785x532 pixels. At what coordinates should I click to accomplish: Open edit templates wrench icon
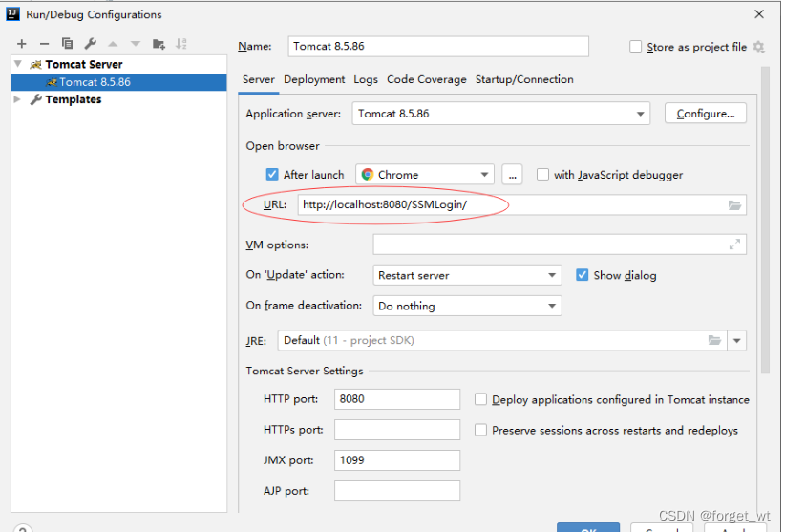click(90, 44)
